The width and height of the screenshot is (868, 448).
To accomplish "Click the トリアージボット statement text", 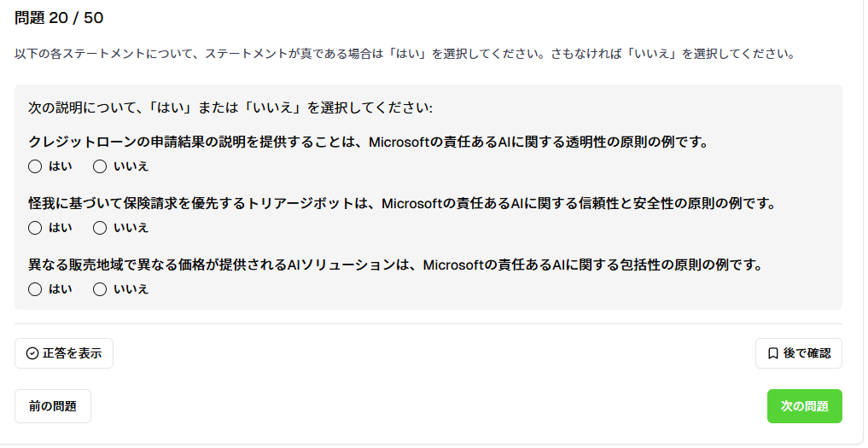I will click(403, 204).
